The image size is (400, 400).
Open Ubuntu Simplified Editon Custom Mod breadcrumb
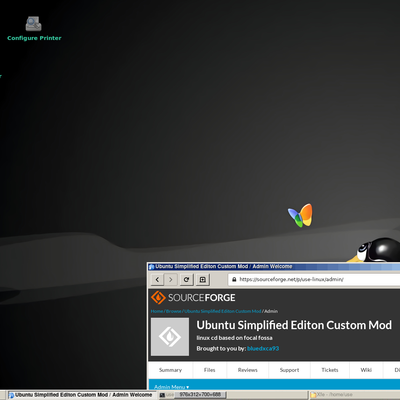[x=222, y=311]
